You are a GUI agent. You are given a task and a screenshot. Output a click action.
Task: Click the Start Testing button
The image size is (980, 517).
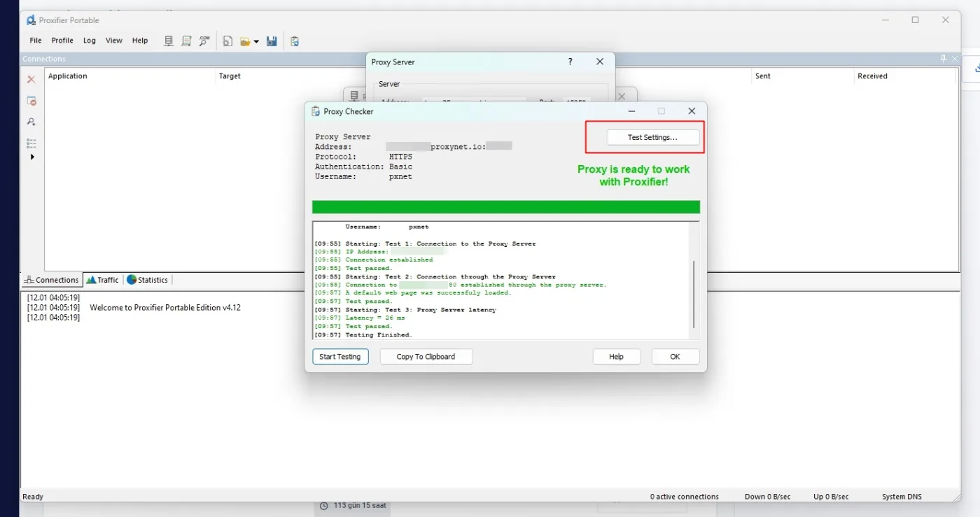pyautogui.click(x=340, y=357)
